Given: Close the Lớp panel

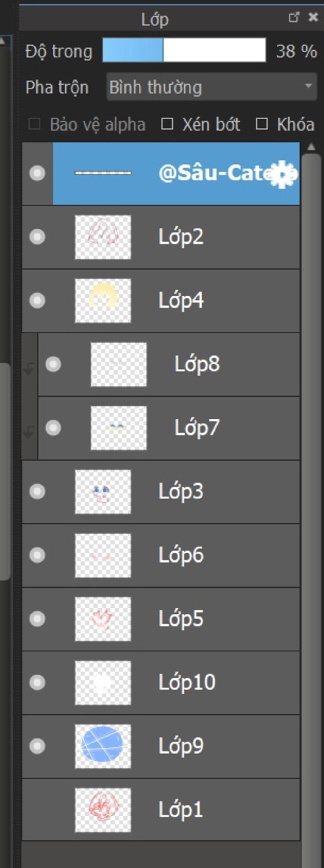Looking at the screenshot, I should (313, 17).
